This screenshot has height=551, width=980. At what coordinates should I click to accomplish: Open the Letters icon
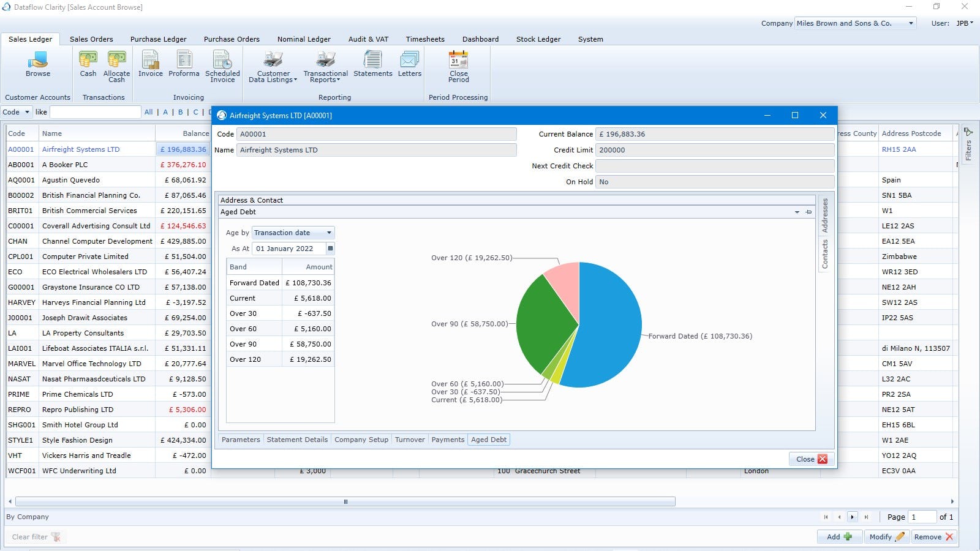(x=410, y=64)
